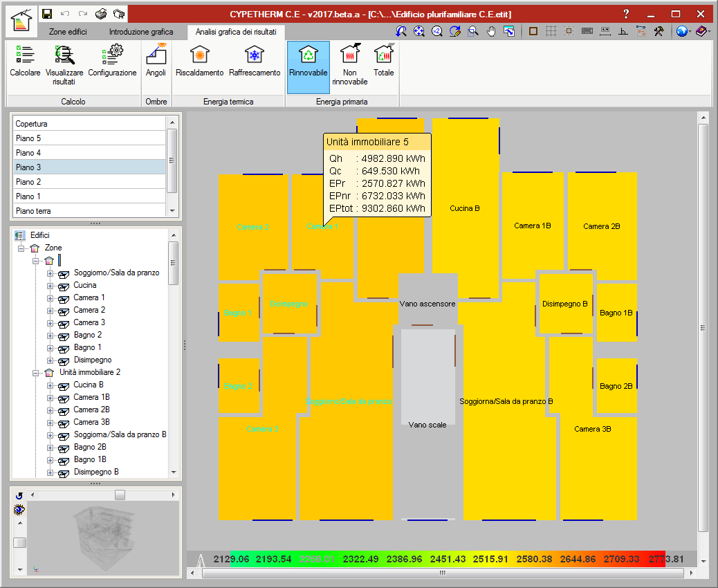
Task: Select Bagno 2B in zone tree
Action: (90, 447)
